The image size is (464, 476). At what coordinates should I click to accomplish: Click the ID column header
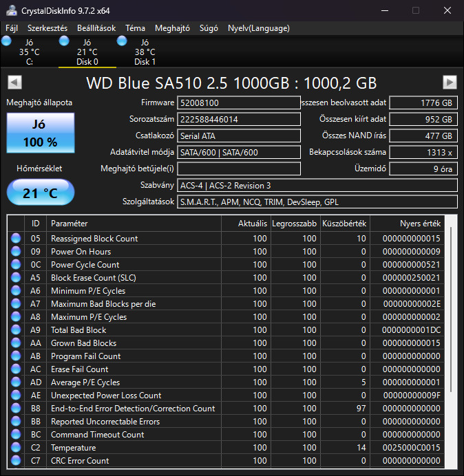pyautogui.click(x=35, y=224)
